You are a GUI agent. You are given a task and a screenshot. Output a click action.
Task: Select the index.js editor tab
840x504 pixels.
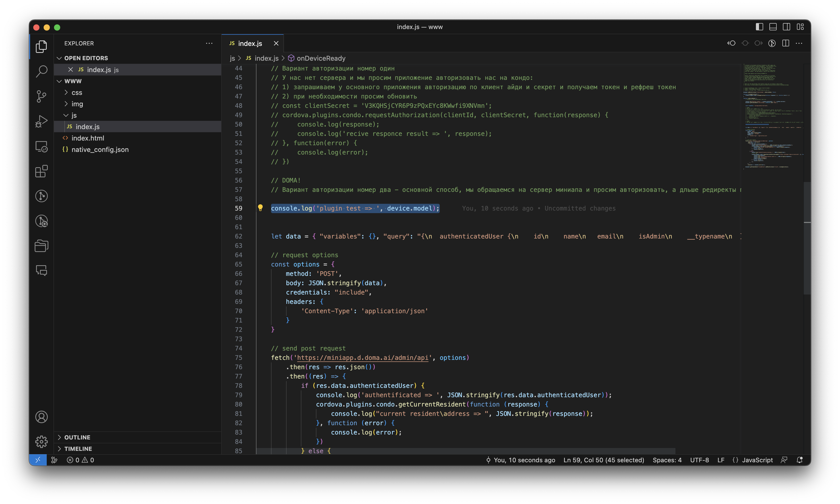pos(250,44)
